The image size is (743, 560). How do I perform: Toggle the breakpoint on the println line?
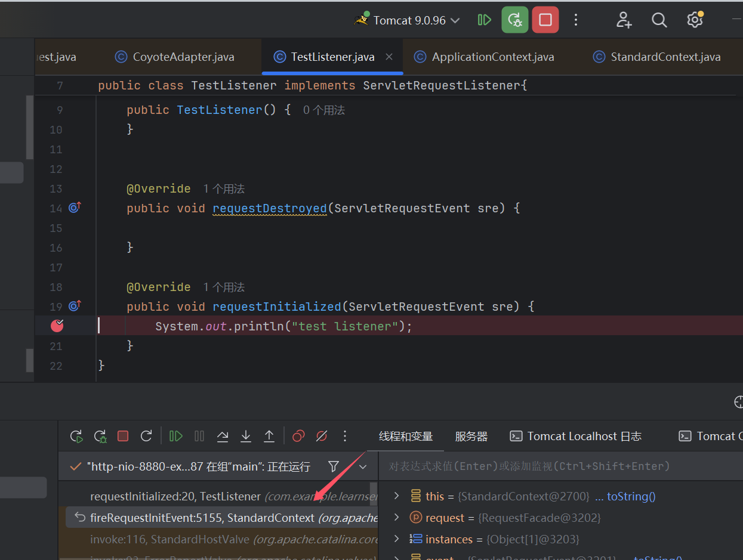[x=57, y=326]
